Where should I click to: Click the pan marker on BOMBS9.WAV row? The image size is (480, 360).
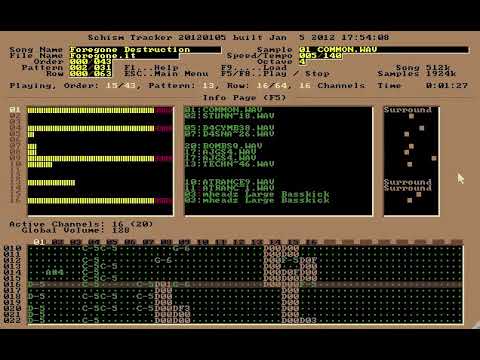pos(411,146)
